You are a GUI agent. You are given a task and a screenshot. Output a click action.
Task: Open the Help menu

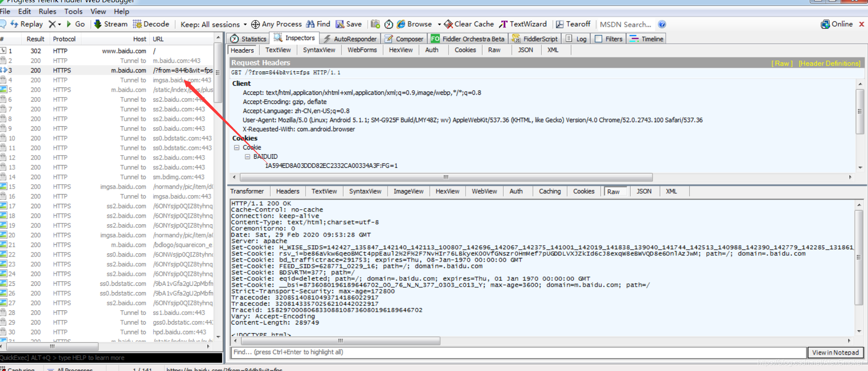coord(121,11)
